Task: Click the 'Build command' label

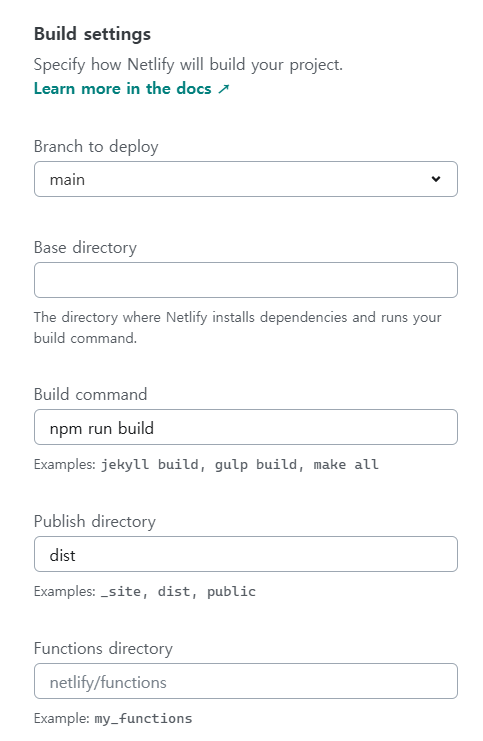Action: [x=91, y=395]
